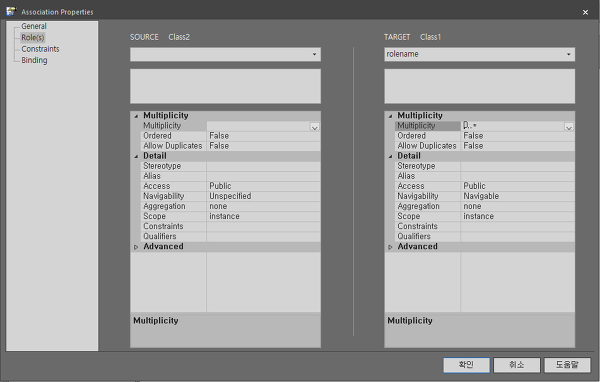The height and width of the screenshot is (382, 600).
Task: Click the SOURCE role notes text box
Action: point(225,86)
